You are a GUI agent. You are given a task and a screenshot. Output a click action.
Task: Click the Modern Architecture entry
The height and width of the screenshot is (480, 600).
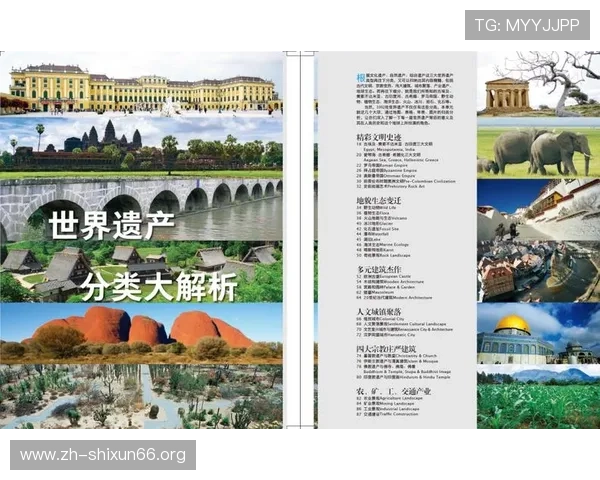pos(395,297)
